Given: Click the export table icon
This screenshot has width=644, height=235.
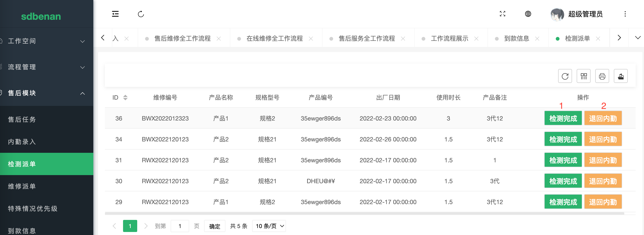Looking at the screenshot, I should 621,76.
